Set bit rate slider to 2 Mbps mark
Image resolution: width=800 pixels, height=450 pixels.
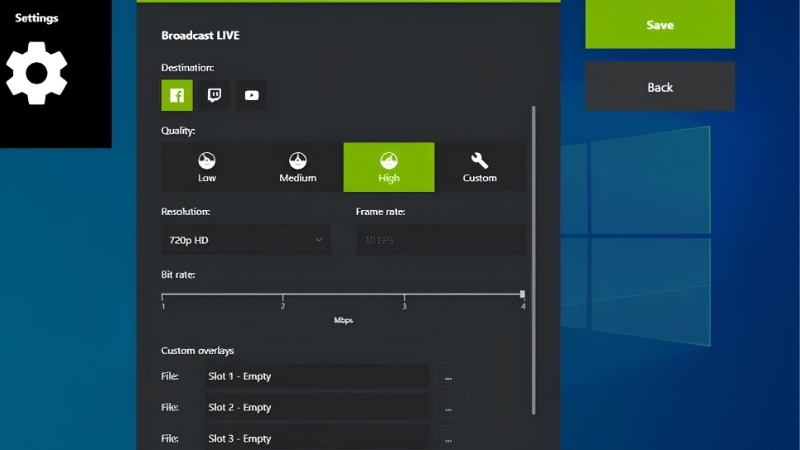[283, 295]
